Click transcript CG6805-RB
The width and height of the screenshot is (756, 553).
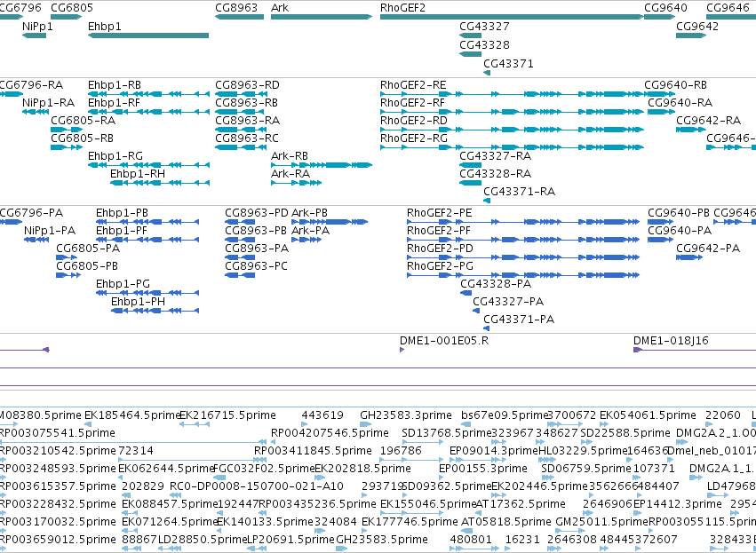click(x=82, y=138)
